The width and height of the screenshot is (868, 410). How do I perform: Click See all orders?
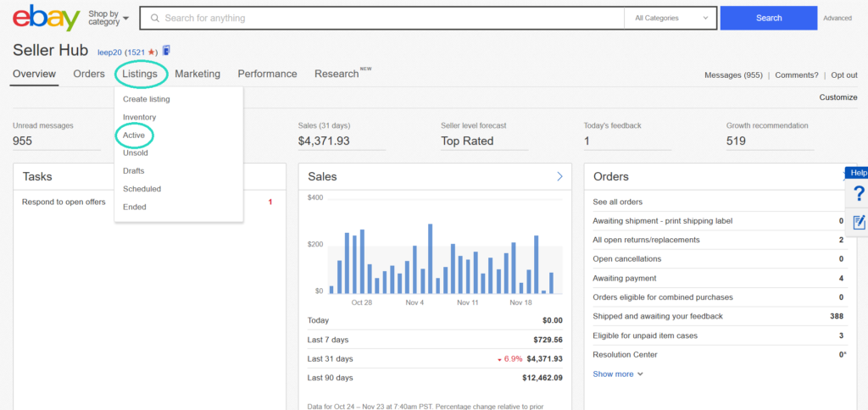pos(618,202)
